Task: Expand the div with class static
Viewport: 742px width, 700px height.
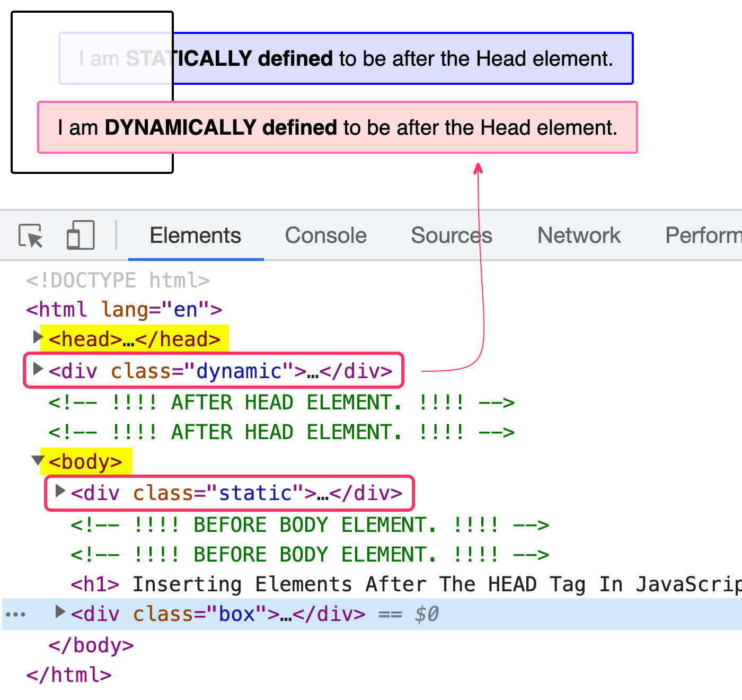Action: click(x=59, y=492)
